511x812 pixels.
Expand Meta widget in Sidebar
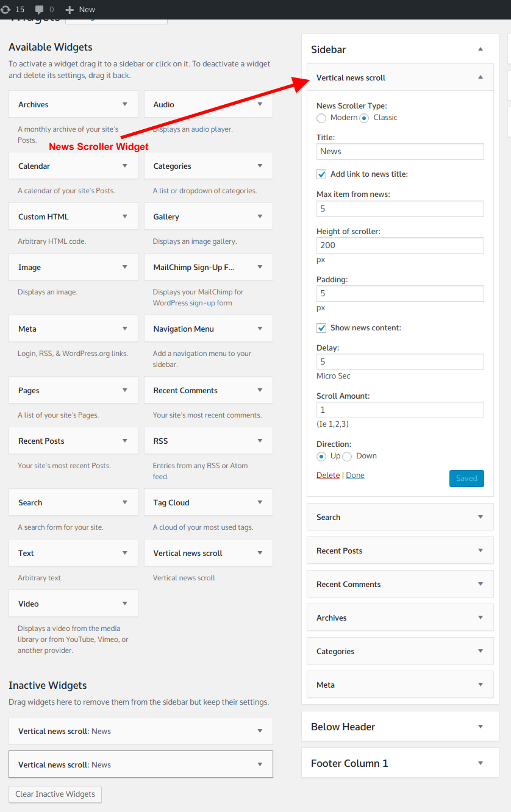point(481,685)
